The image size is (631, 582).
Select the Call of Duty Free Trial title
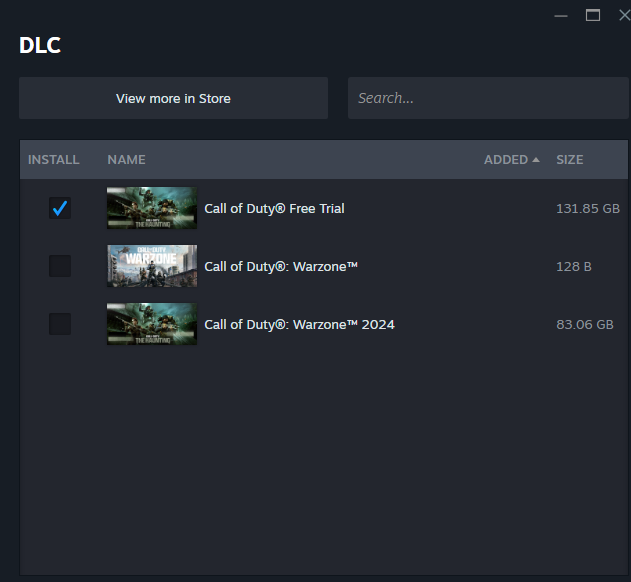point(274,209)
